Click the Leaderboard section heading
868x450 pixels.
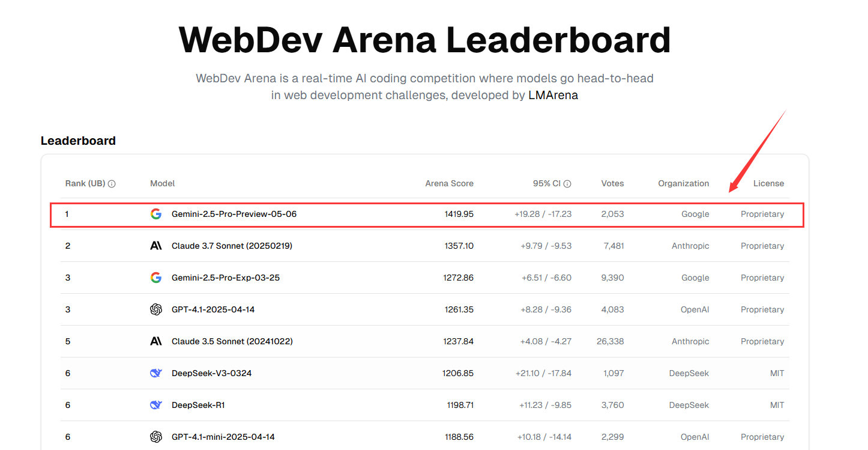click(78, 141)
